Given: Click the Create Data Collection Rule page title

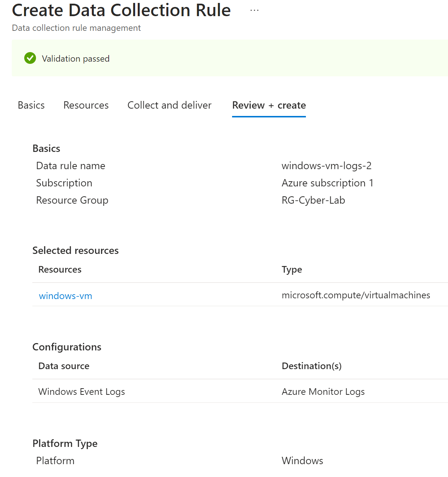Looking at the screenshot, I should pyautogui.click(x=121, y=10).
